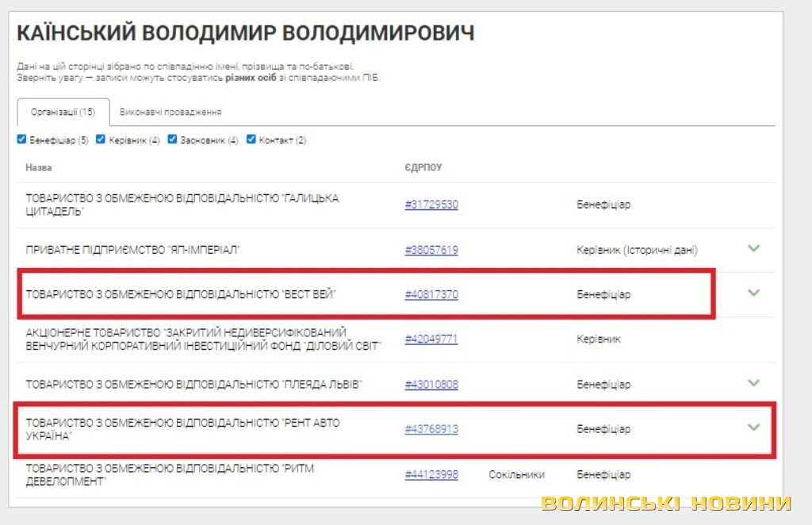812x525 pixels.
Task: Click the Волинські Новини watermark logo
Action: [666, 504]
